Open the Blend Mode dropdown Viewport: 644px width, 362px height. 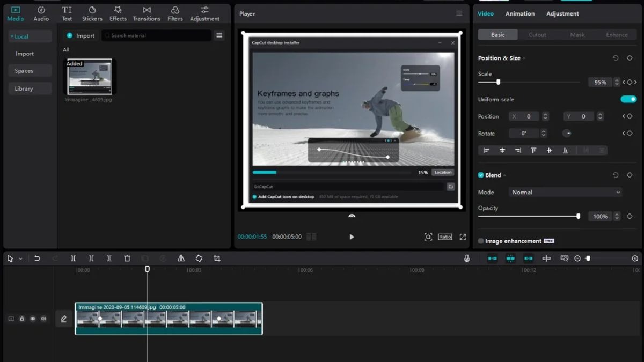point(565,192)
